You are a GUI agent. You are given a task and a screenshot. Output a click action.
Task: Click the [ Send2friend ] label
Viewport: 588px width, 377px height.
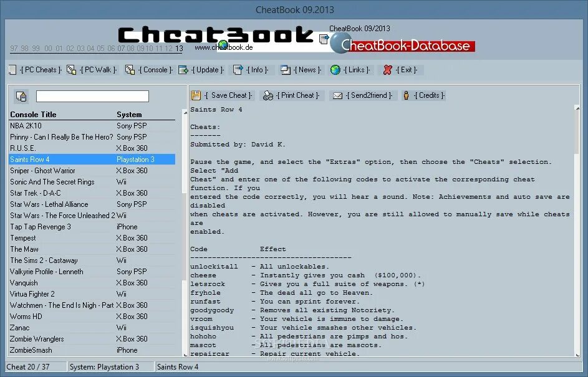coord(369,95)
